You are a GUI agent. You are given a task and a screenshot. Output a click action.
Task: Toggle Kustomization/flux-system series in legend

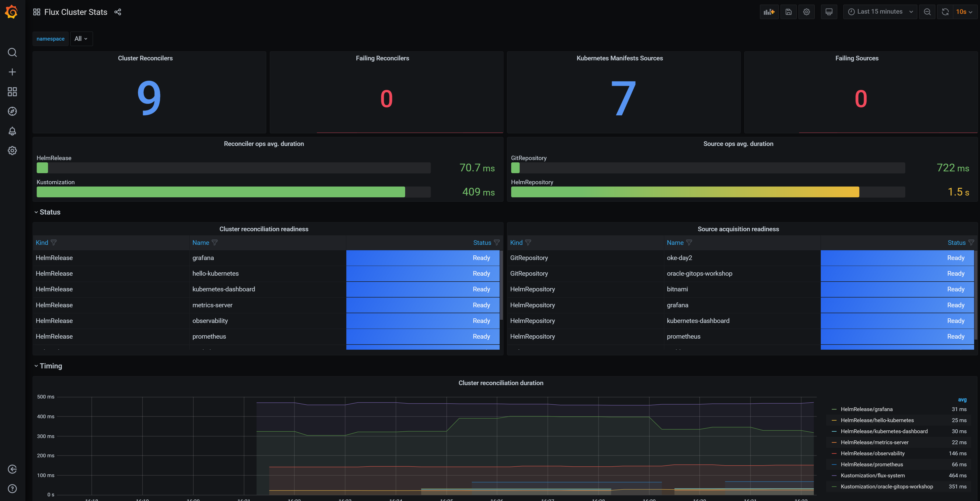(x=873, y=476)
